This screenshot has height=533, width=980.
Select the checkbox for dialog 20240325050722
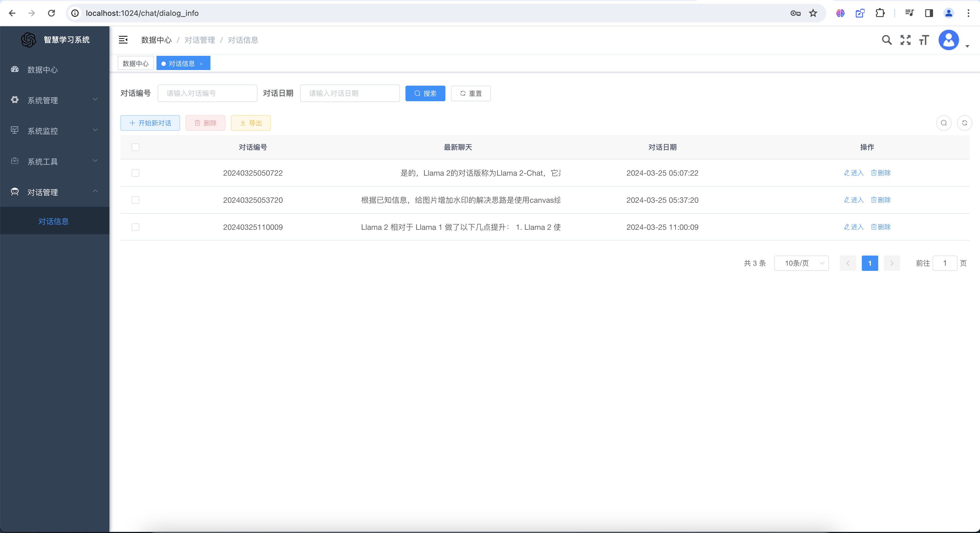(135, 173)
